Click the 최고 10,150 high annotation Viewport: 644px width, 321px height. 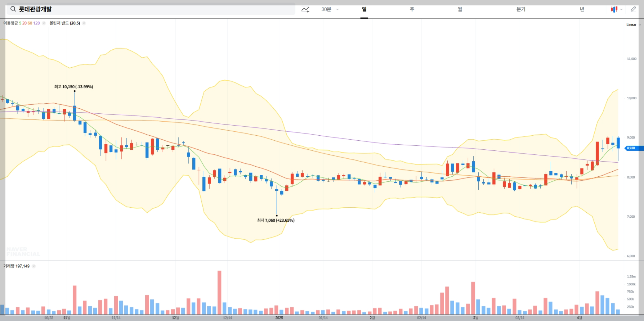[x=73, y=87]
